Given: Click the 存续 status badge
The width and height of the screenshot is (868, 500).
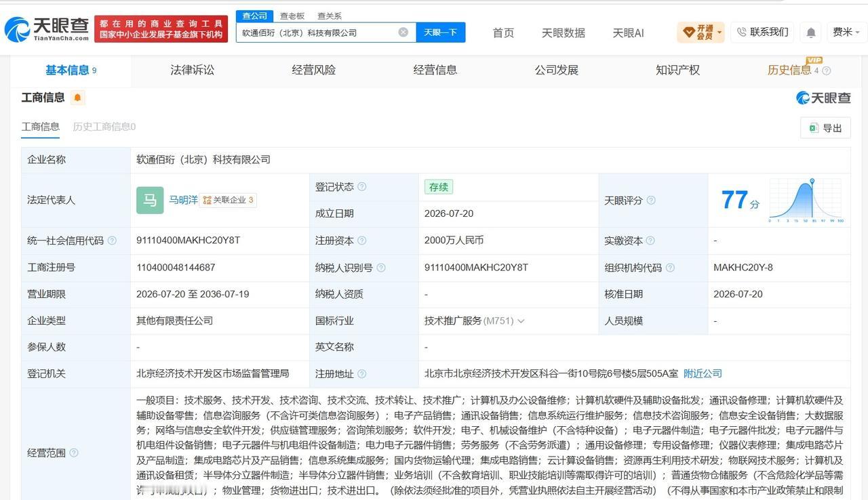Looking at the screenshot, I should click(439, 187).
